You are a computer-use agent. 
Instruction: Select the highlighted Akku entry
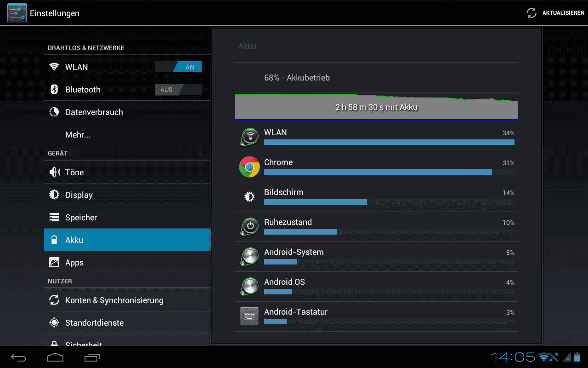point(127,240)
